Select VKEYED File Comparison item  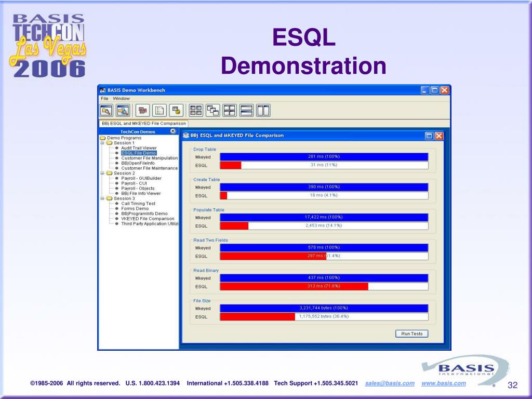click(x=148, y=219)
